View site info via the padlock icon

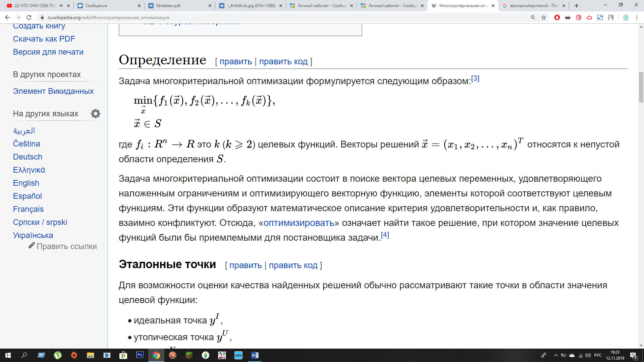point(42,17)
